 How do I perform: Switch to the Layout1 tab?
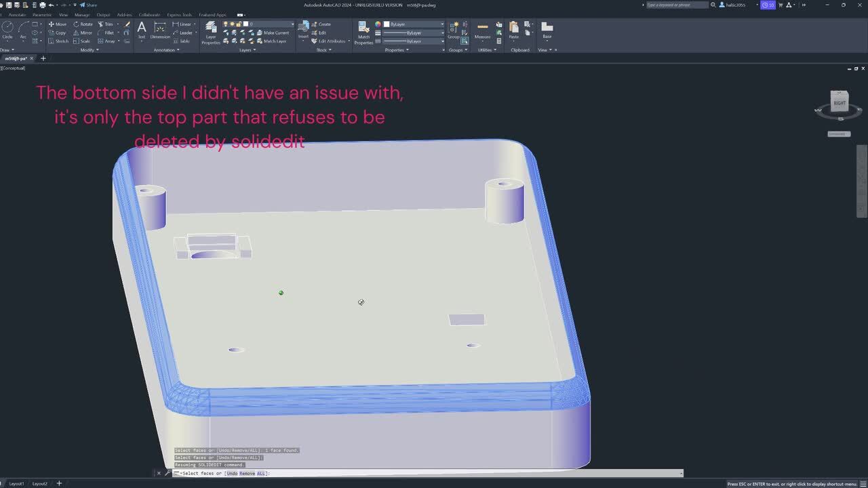pyautogui.click(x=16, y=483)
